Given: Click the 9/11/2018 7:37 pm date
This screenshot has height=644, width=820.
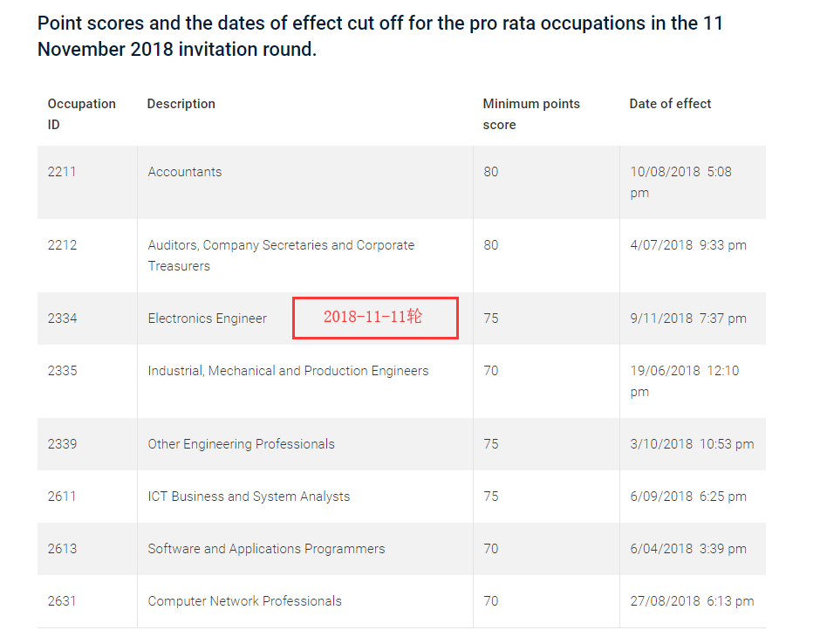Looking at the screenshot, I should pyautogui.click(x=687, y=319).
